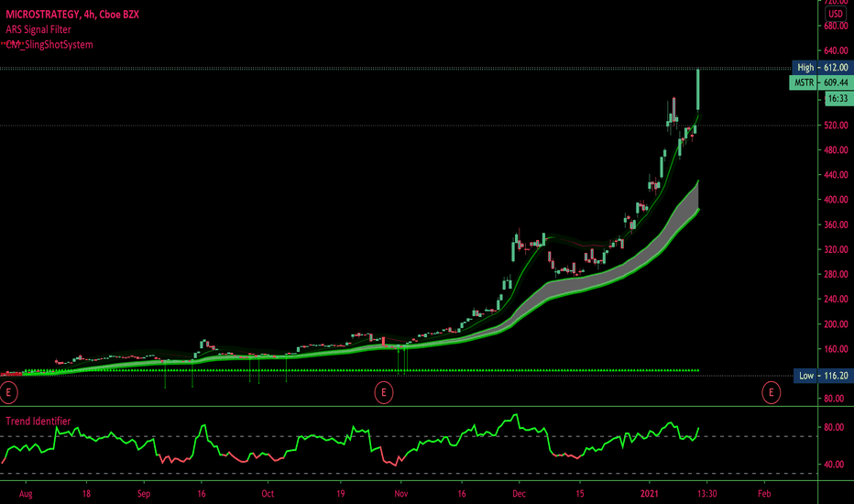Click the Nov date on time axis
854x504 pixels.
[x=400, y=494]
